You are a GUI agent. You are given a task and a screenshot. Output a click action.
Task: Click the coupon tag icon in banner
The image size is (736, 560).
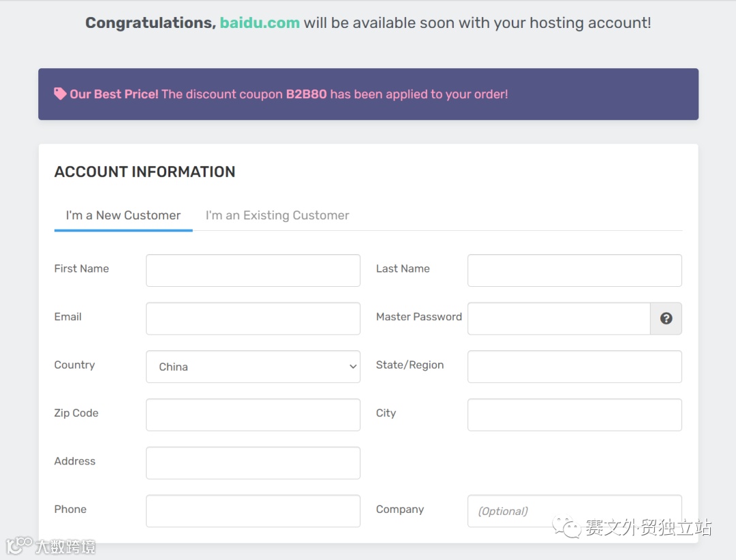tap(60, 94)
